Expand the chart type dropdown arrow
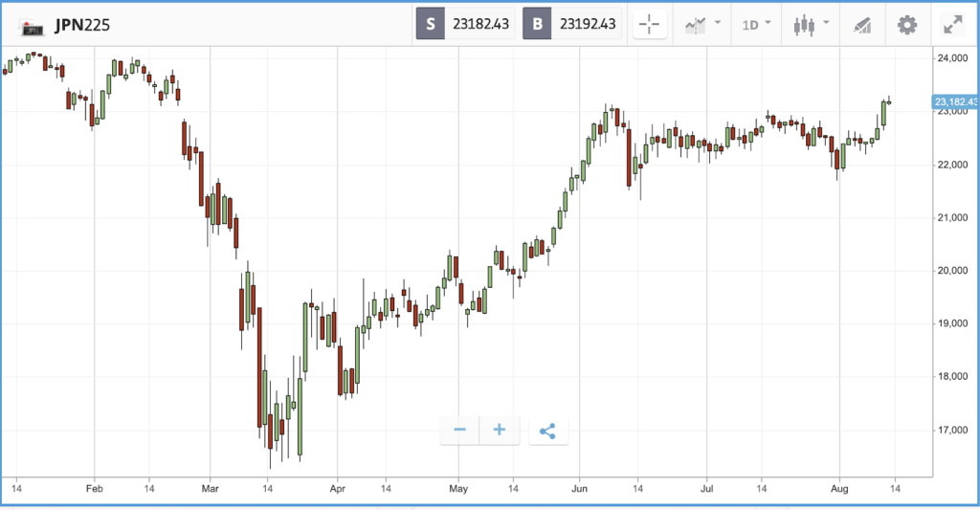 tap(826, 23)
